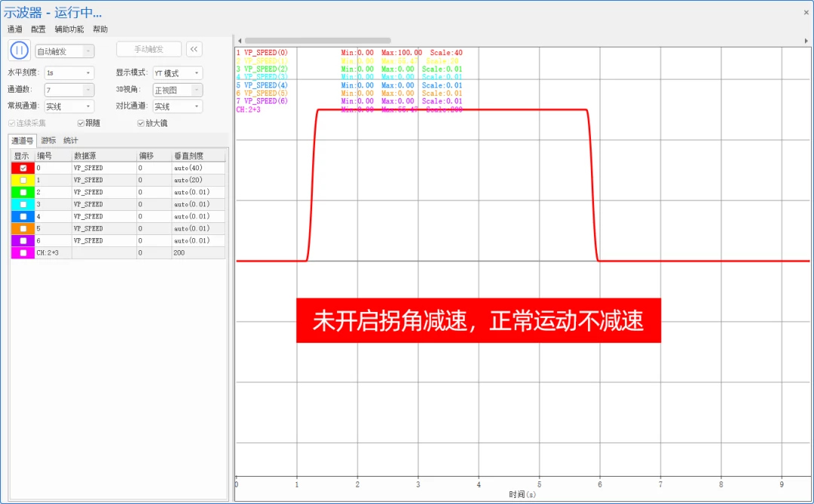
Task: Open the 配置 menu
Action: [x=38, y=29]
